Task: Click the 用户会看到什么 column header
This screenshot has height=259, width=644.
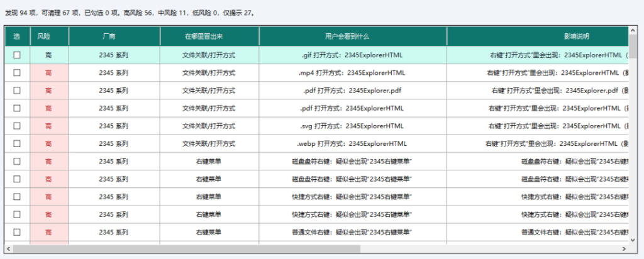Action: [353, 36]
